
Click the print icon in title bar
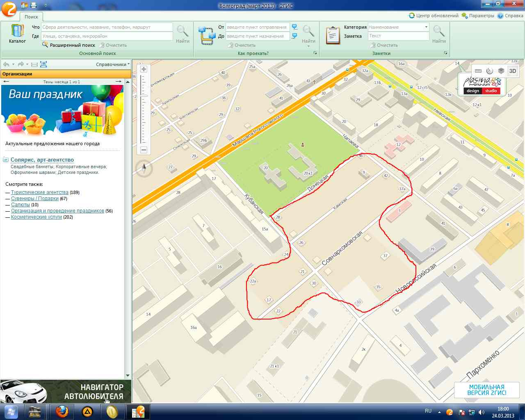coord(34,5)
